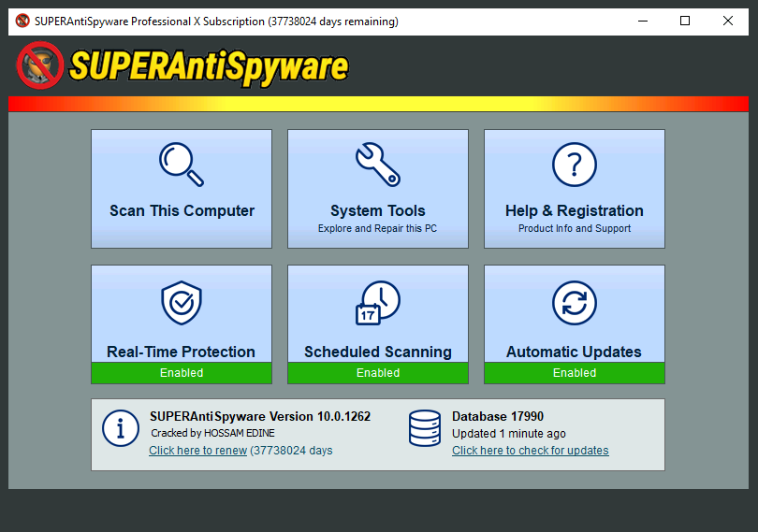
Task: Minimize the SUPERAntiSpyware window
Action: click(x=643, y=21)
